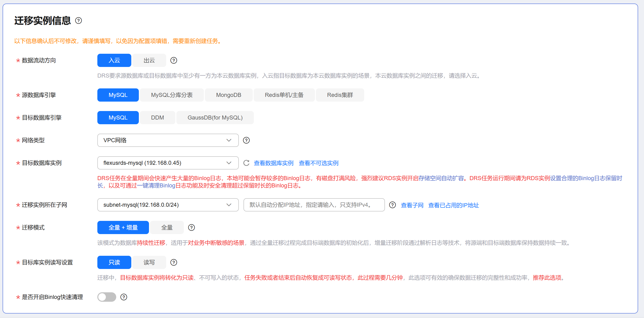Choose MySQL as target database engine
Image resolution: width=644 pixels, height=318 pixels.
coord(118,117)
